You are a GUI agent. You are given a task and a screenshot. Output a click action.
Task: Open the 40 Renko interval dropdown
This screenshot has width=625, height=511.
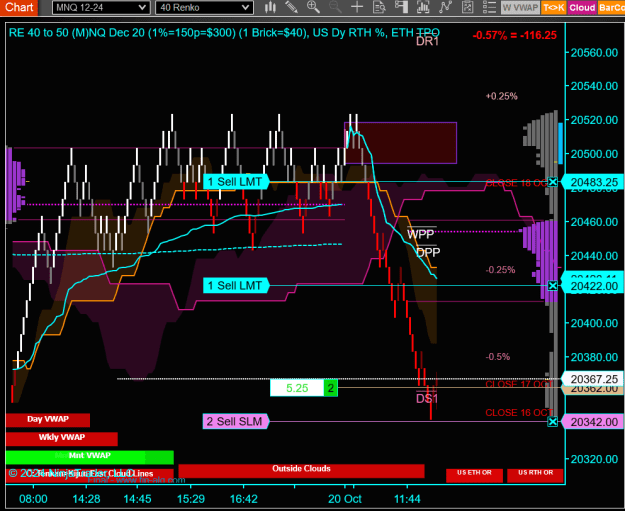click(x=204, y=8)
